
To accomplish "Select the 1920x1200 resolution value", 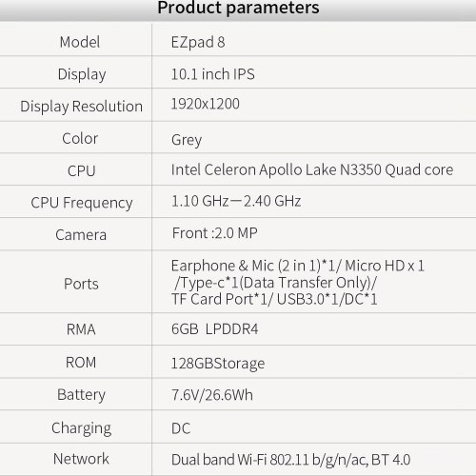I will pyautogui.click(x=205, y=104).
